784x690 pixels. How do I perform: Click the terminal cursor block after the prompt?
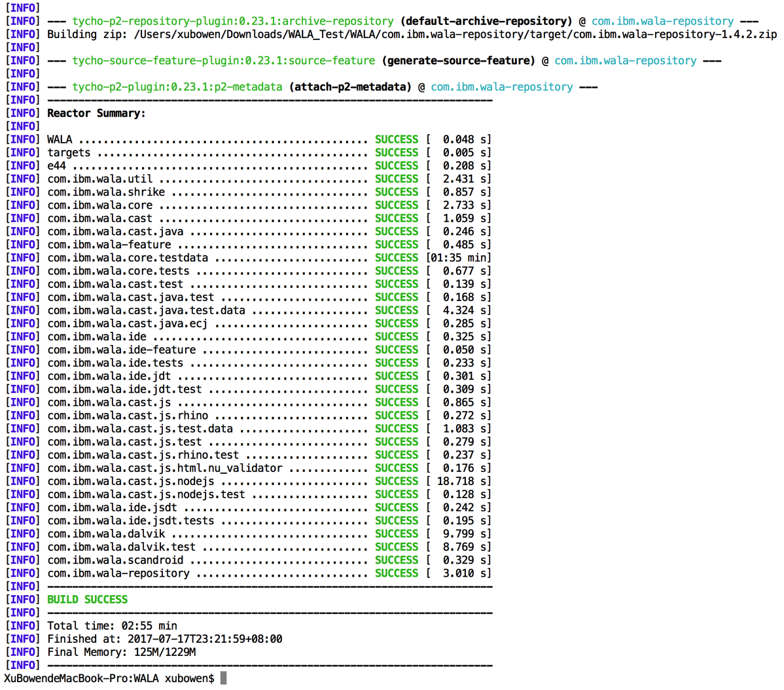point(224,678)
